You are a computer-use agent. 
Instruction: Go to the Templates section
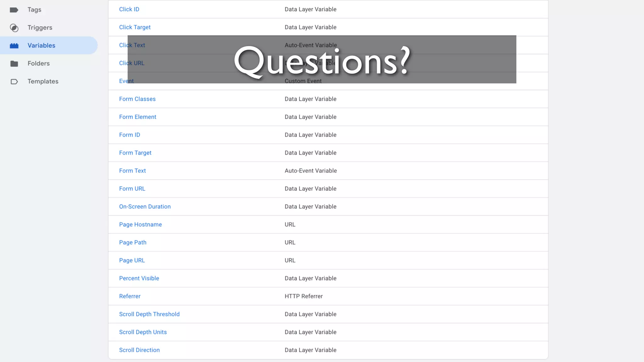[x=43, y=81]
